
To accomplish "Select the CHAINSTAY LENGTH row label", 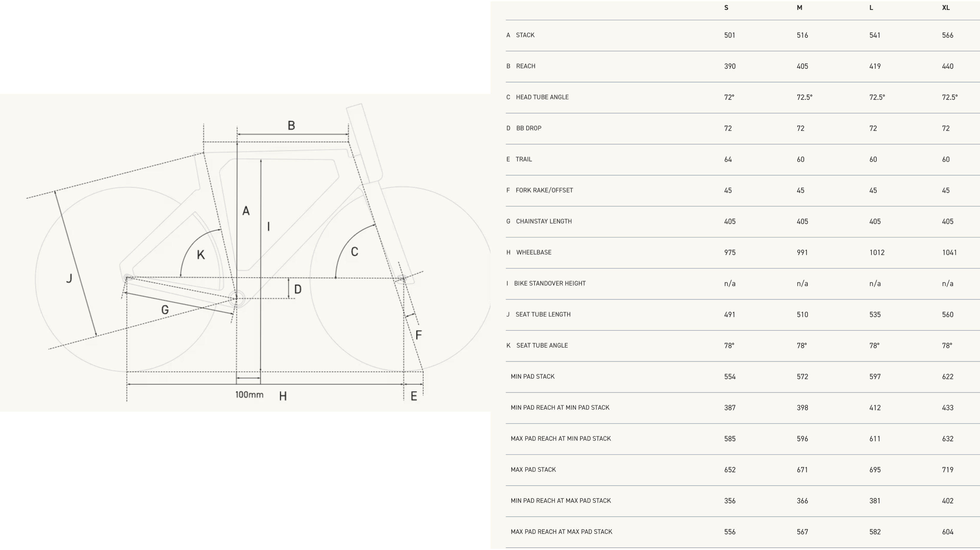I will pyautogui.click(x=544, y=221).
